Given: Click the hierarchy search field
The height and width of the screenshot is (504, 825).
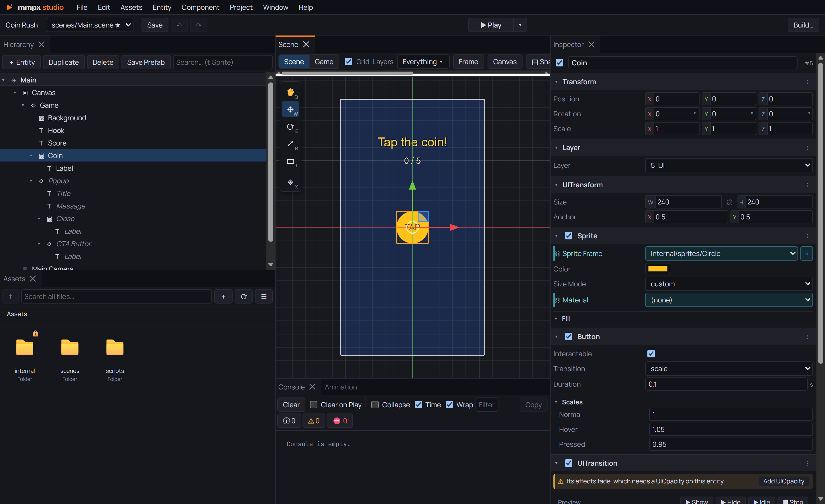Looking at the screenshot, I should (223, 62).
